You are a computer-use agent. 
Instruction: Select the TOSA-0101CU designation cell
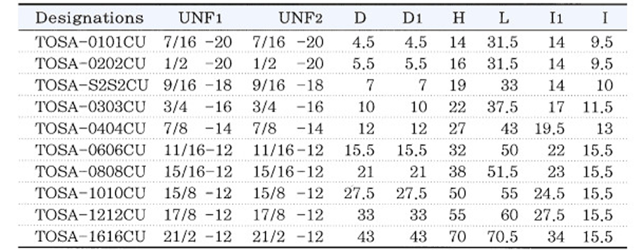(90, 42)
